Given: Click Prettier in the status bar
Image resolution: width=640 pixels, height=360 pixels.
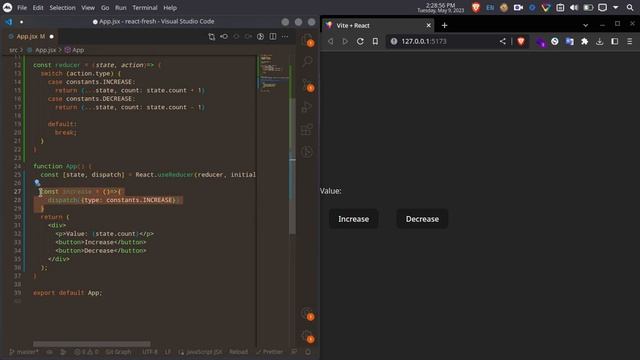Looking at the screenshot, I should (269, 352).
